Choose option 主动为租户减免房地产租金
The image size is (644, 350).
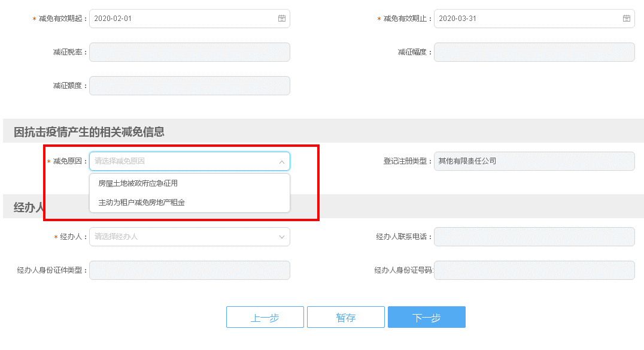pos(142,203)
